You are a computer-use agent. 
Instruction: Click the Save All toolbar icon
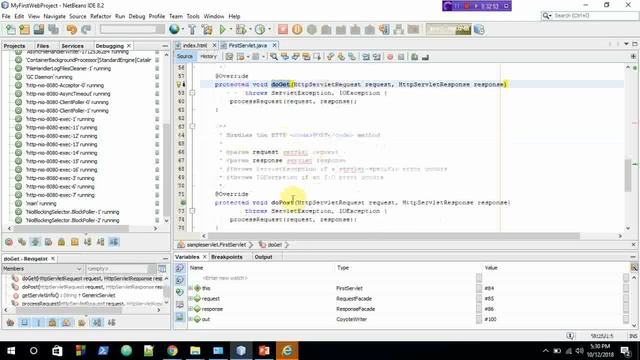tap(53, 29)
